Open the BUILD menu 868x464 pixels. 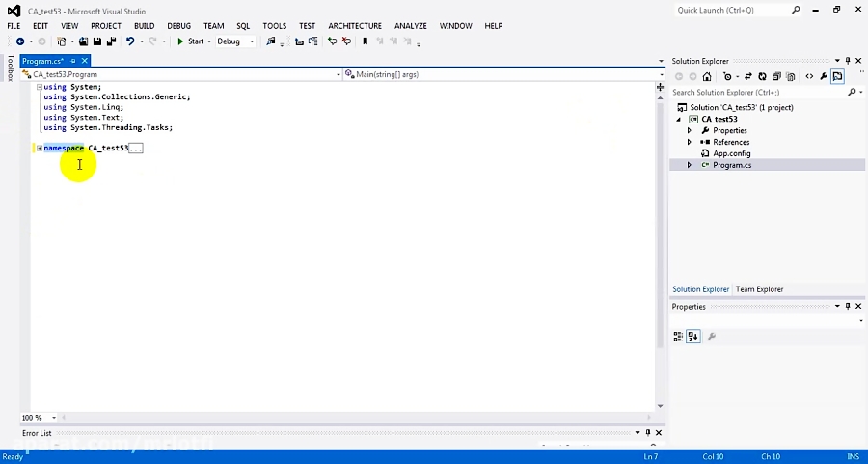pos(144,26)
